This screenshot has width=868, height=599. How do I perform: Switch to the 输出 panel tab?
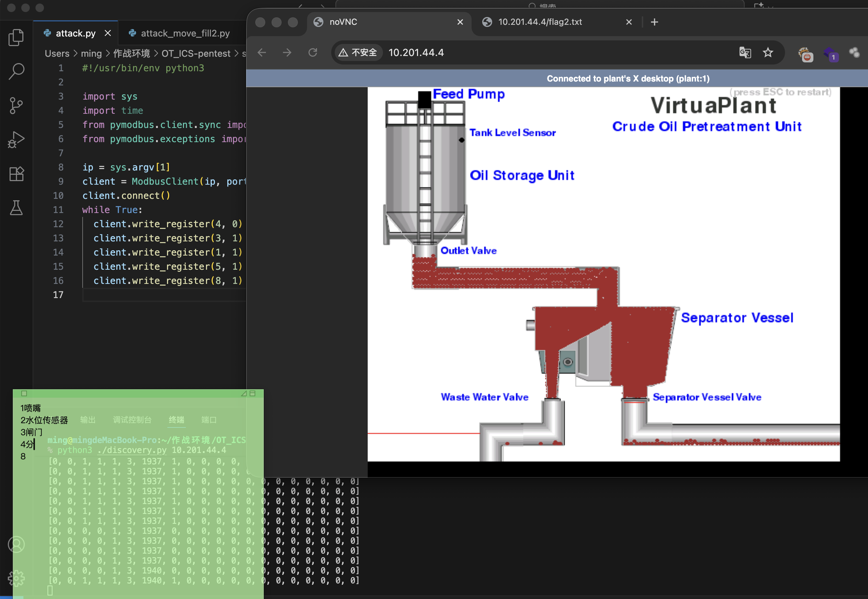coord(88,420)
